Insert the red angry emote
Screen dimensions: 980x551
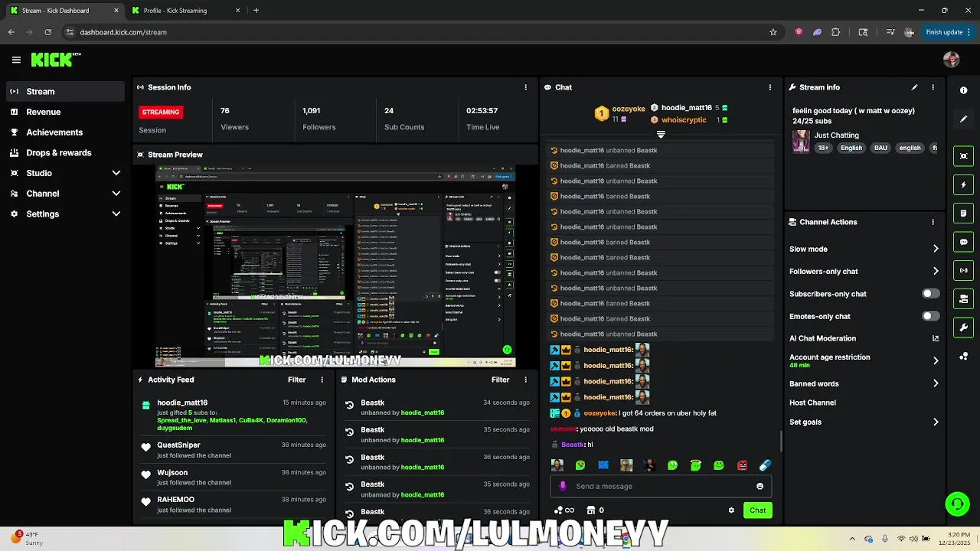click(742, 465)
